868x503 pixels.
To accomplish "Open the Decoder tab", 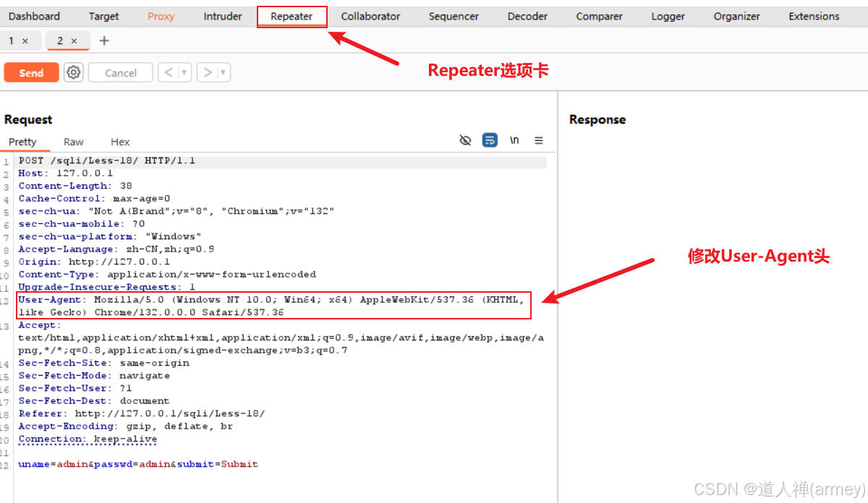I will [x=527, y=17].
